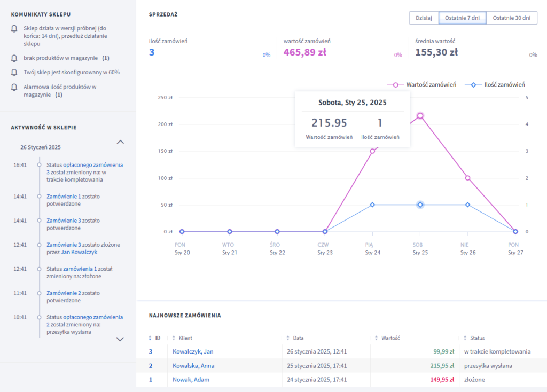
Task: Click the '99,99 zł' amount in the orders table
Action: (x=444, y=351)
